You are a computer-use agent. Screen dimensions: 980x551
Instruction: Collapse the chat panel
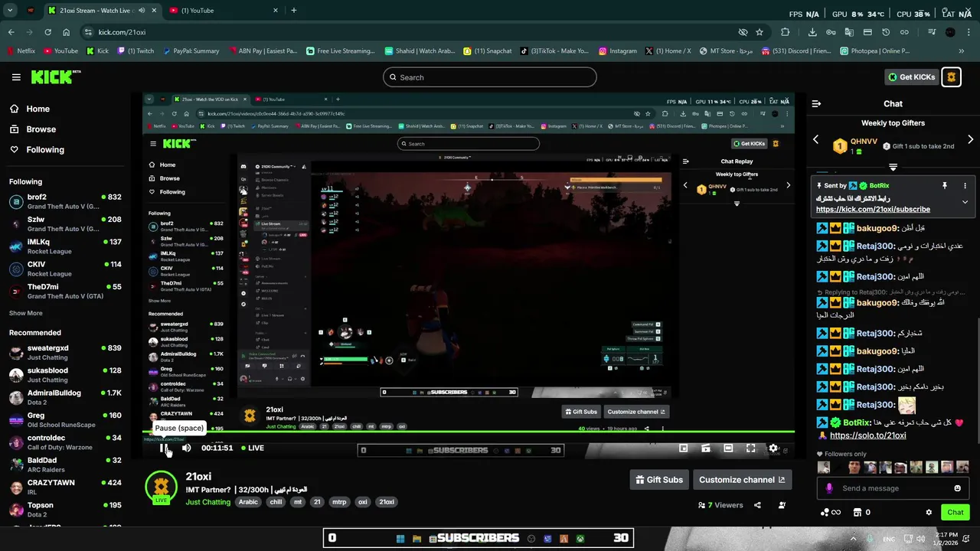tap(816, 103)
